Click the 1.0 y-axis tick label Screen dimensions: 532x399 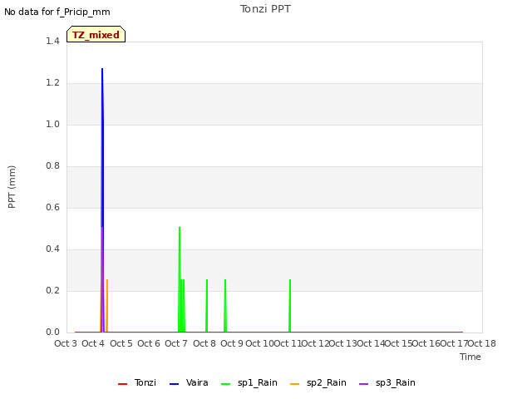pyautogui.click(x=52, y=124)
